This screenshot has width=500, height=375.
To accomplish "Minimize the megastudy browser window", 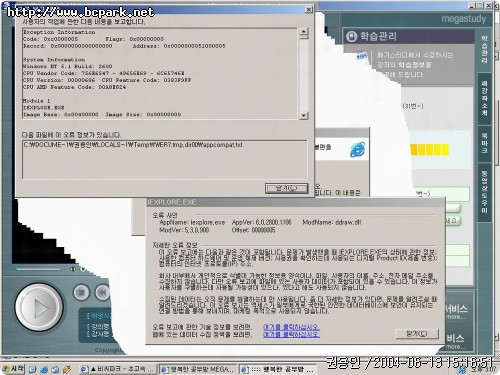I will click(472, 5).
